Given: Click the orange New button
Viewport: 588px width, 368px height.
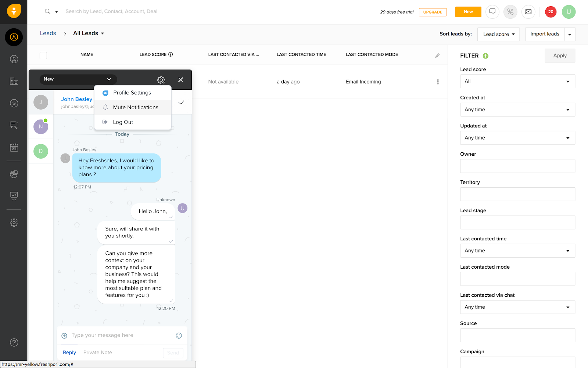Looking at the screenshot, I should point(468,12).
